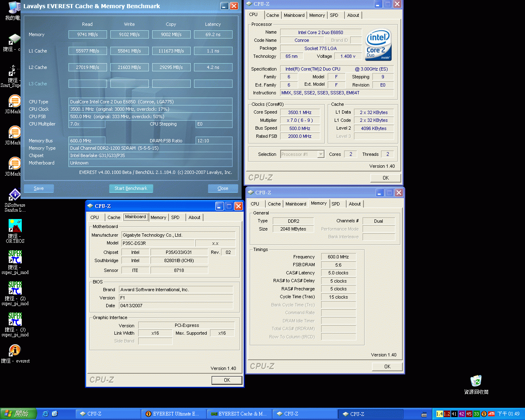This screenshot has width=525, height=420.
Task: Click the Core Speed 3500.1 MHz field
Action: click(x=300, y=112)
